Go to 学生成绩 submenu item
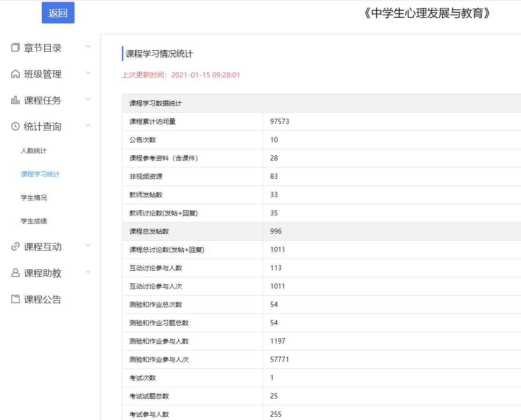Image resolution: width=521 pixels, height=420 pixels. click(34, 221)
